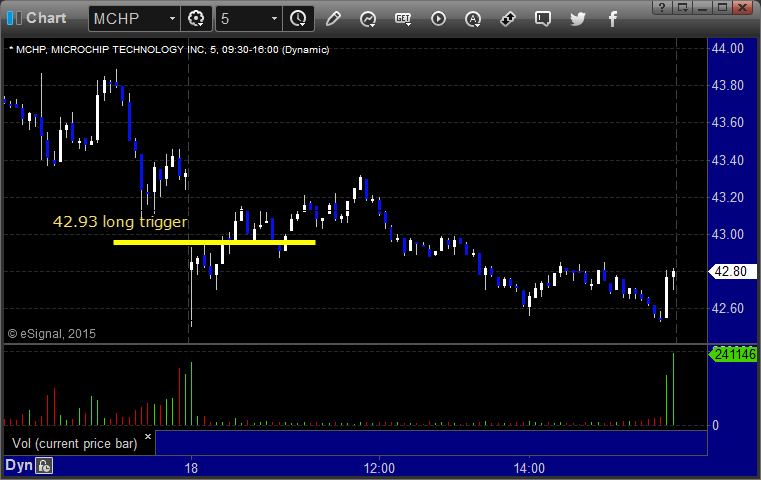Click the Dyn label at bottom left
This screenshot has height=480, width=761.
[x=19, y=465]
